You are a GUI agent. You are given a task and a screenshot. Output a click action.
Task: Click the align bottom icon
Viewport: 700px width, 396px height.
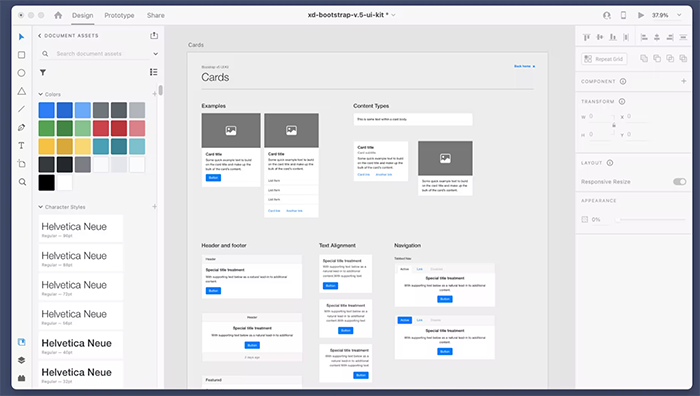[613, 38]
